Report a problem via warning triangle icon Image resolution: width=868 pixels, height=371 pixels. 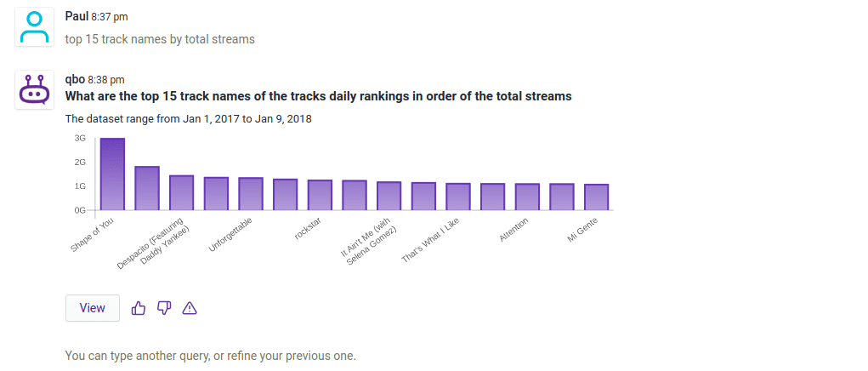[190, 308]
